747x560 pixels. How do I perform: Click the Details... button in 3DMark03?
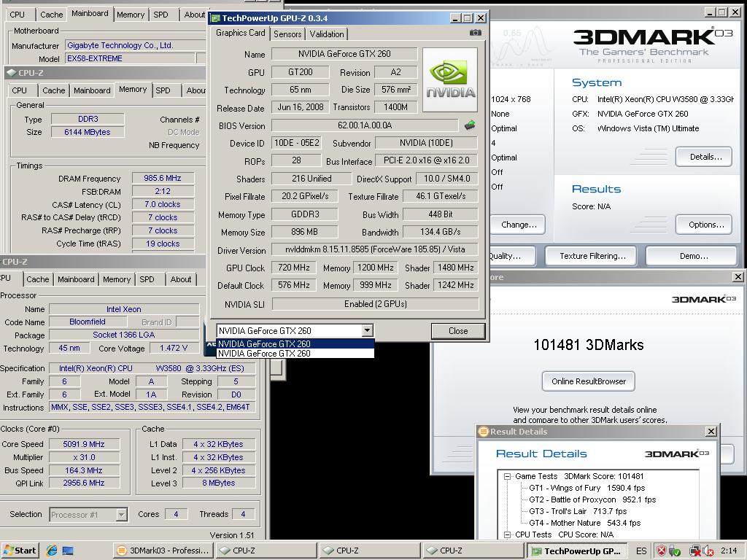click(x=704, y=157)
